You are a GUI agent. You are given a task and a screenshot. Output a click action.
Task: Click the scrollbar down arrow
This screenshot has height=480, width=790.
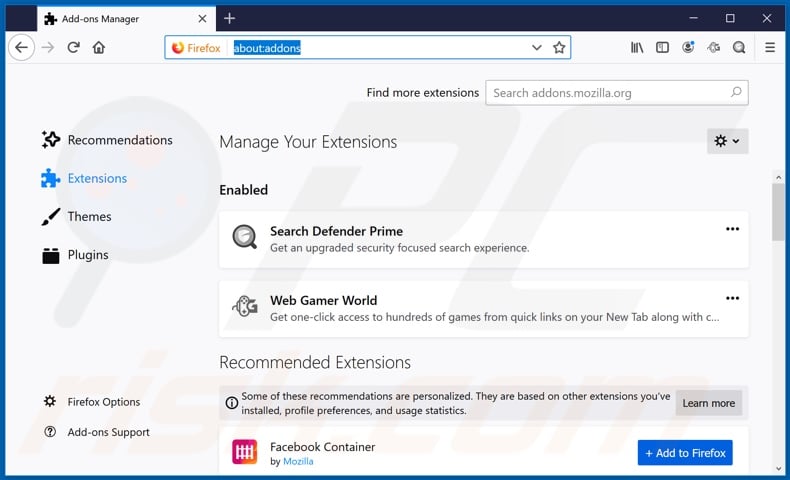pos(778,468)
